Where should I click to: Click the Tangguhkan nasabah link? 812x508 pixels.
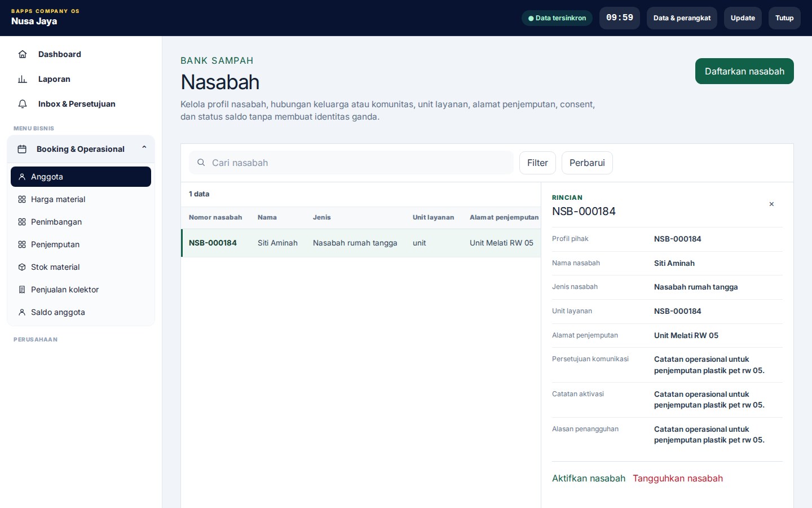[x=678, y=478]
